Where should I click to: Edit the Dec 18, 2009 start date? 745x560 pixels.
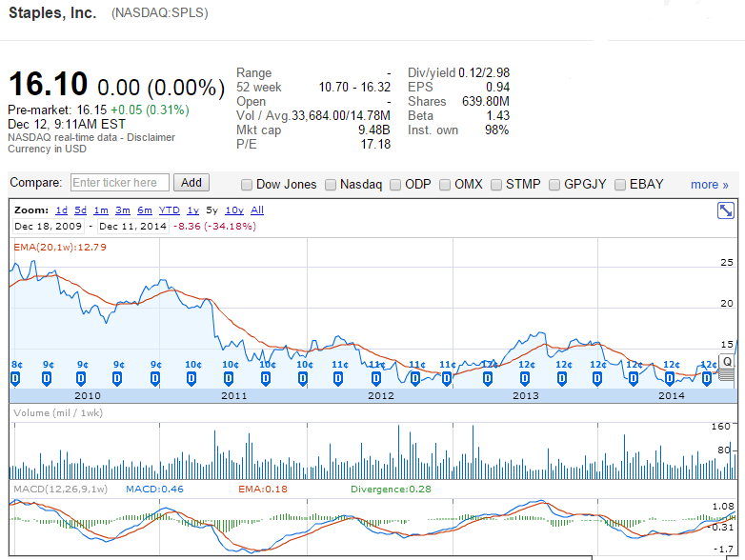pos(48,226)
